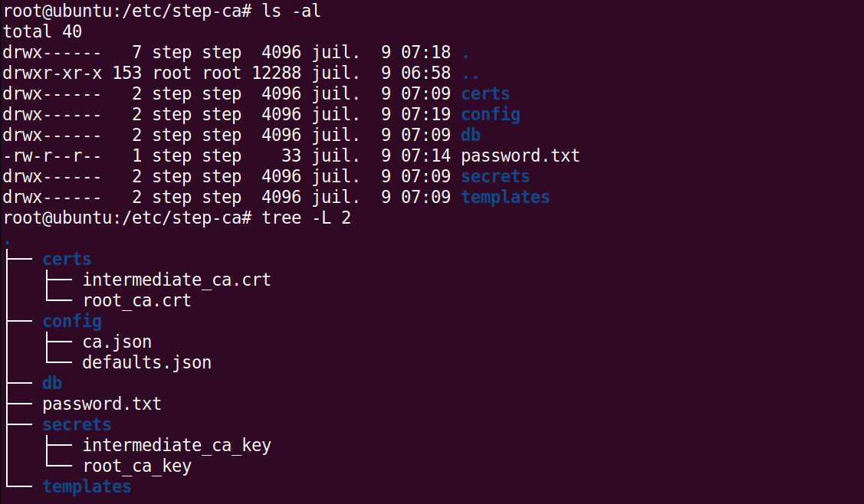Click secrets folder in the tree output
Viewport: 864px width, 504px height.
pos(77,424)
